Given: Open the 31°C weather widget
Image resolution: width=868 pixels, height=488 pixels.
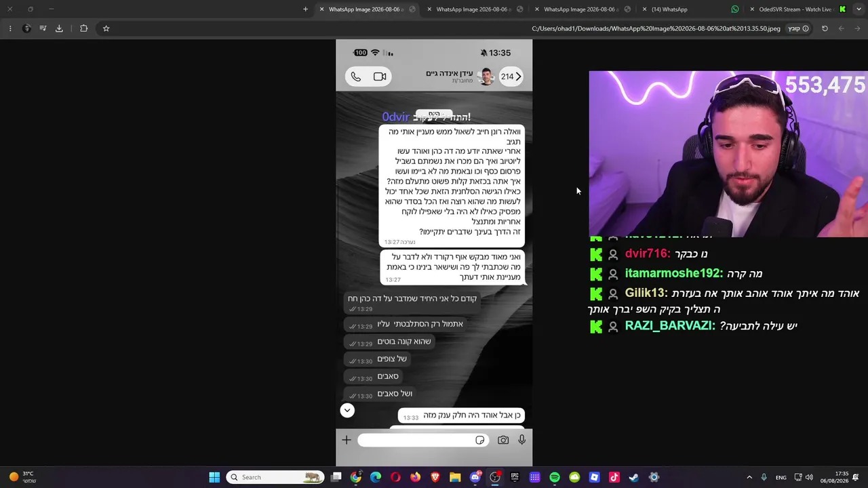Looking at the screenshot, I should tap(22, 477).
